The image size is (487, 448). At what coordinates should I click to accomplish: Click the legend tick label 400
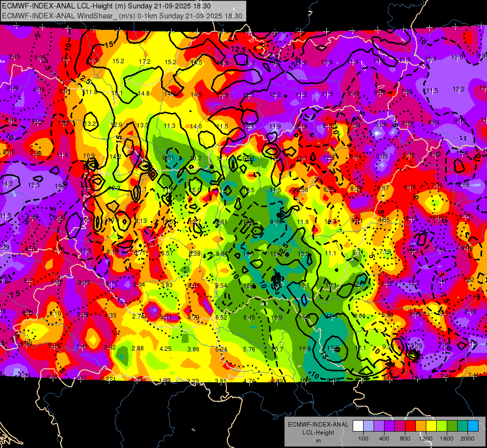click(x=384, y=439)
